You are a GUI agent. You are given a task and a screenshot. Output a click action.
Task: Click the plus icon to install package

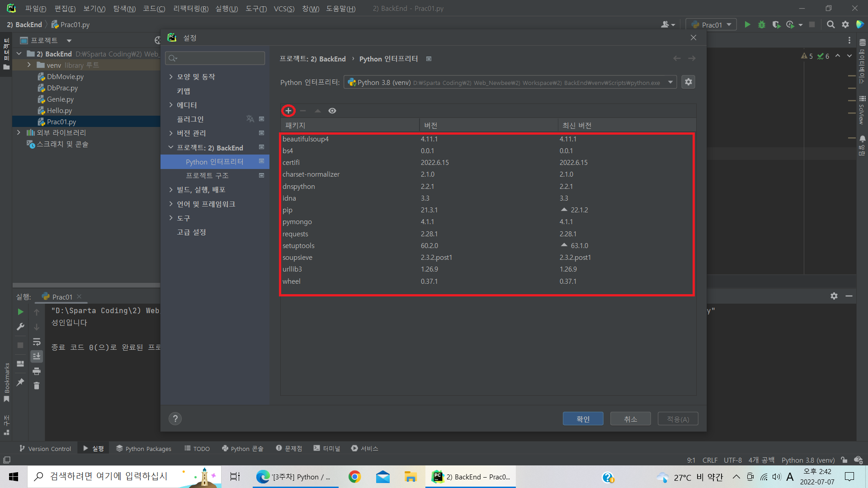[x=288, y=111]
